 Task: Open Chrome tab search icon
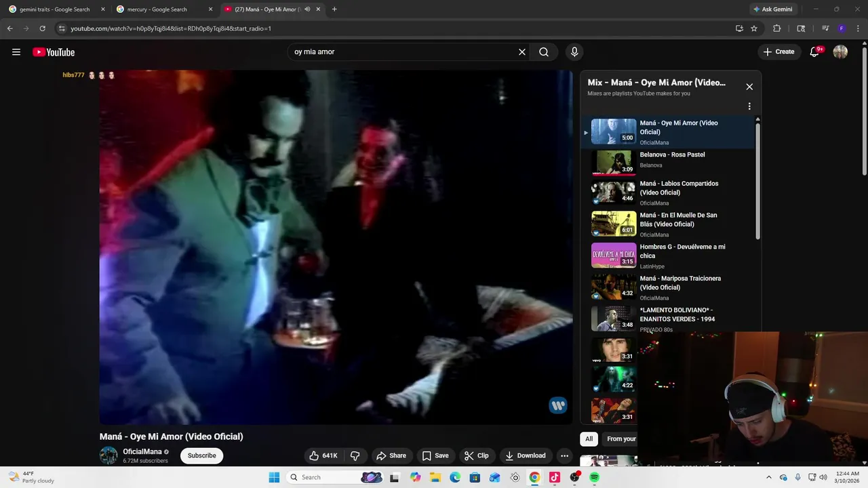(801, 28)
